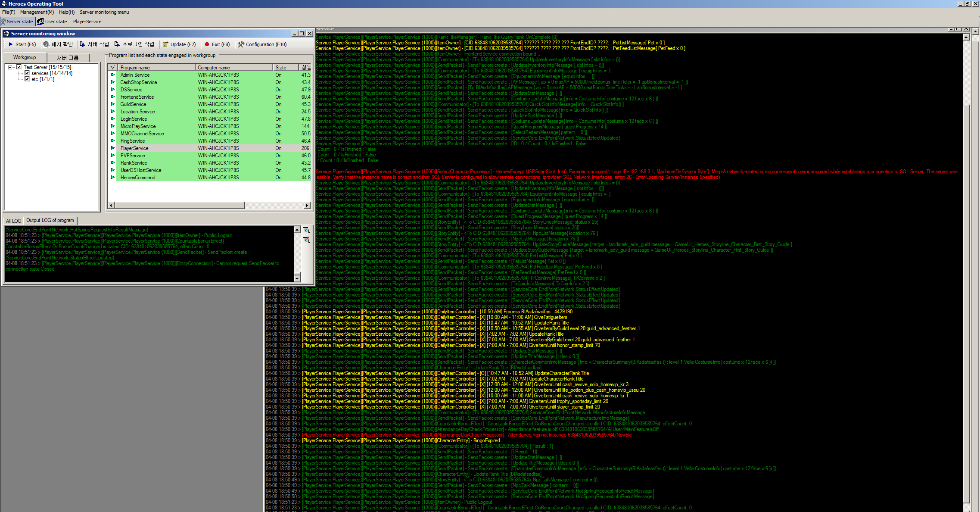980x512 pixels.
Task: Open the 프로그램 작업 program task icon
Action: [117, 44]
